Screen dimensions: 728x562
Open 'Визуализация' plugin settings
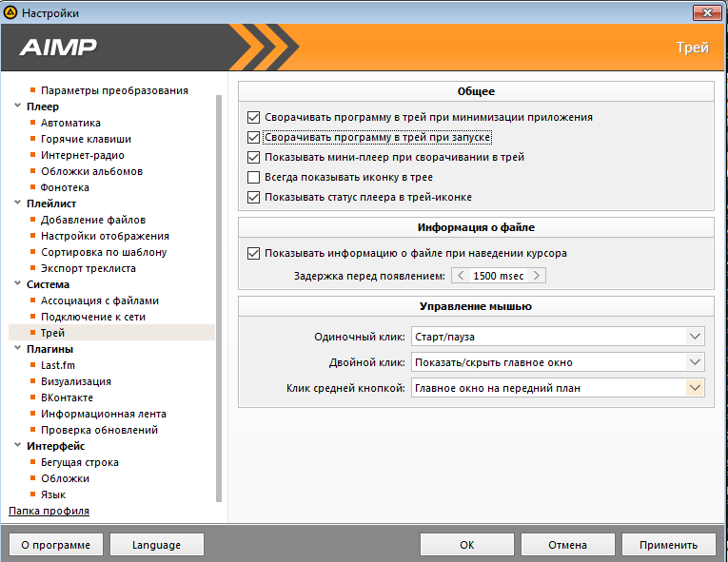[x=76, y=381]
